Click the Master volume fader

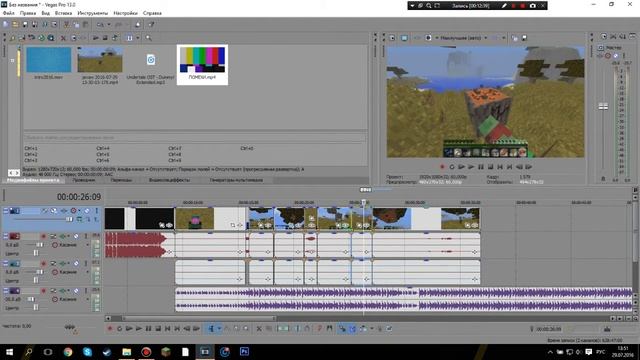point(603,107)
